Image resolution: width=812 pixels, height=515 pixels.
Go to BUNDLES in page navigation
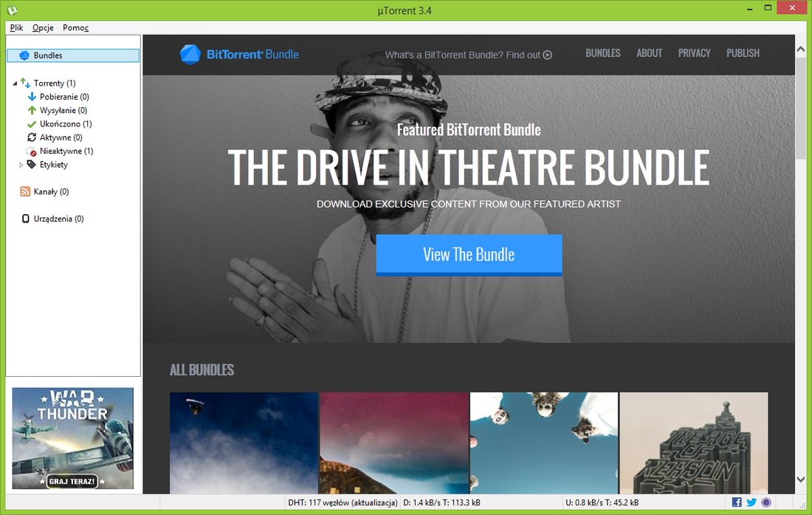[603, 53]
